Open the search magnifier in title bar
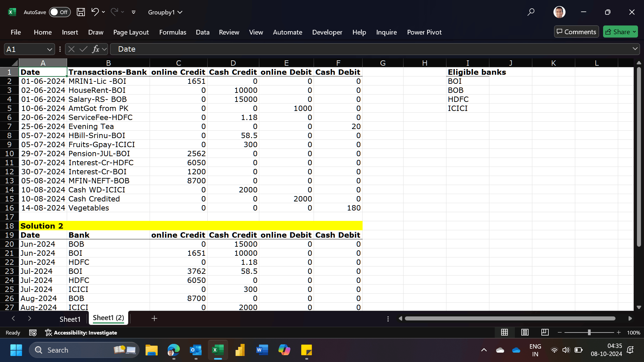 pos(531,12)
